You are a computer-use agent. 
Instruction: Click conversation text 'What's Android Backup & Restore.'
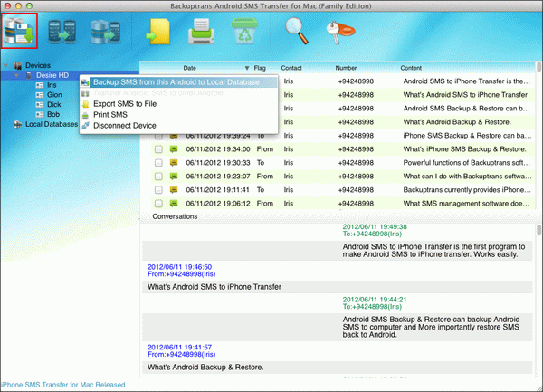205,367
